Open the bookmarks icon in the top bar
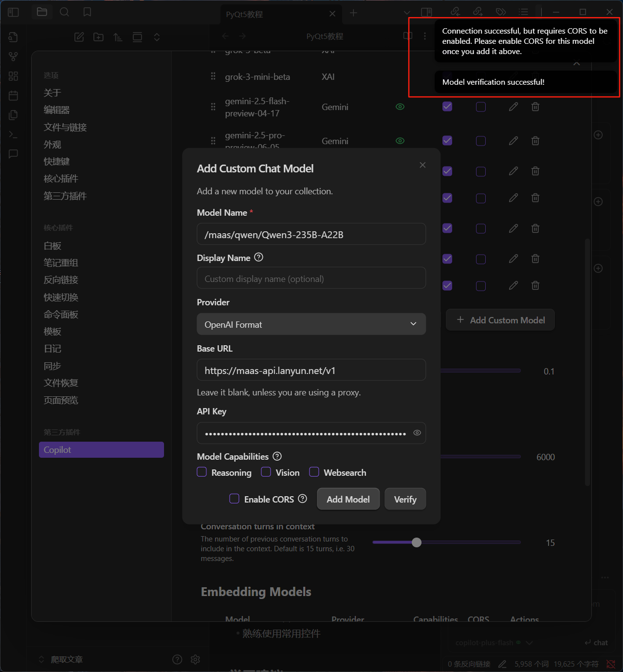The height and width of the screenshot is (672, 623). point(87,12)
